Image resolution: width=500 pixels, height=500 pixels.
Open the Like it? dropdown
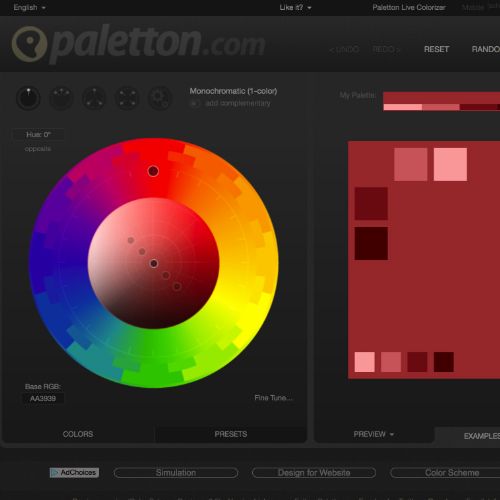pyautogui.click(x=295, y=7)
